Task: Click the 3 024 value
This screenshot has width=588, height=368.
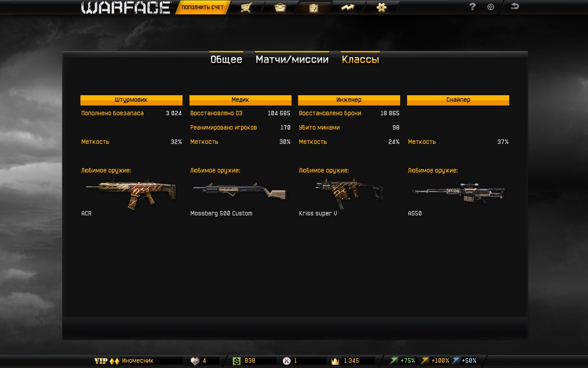Action: pos(174,113)
